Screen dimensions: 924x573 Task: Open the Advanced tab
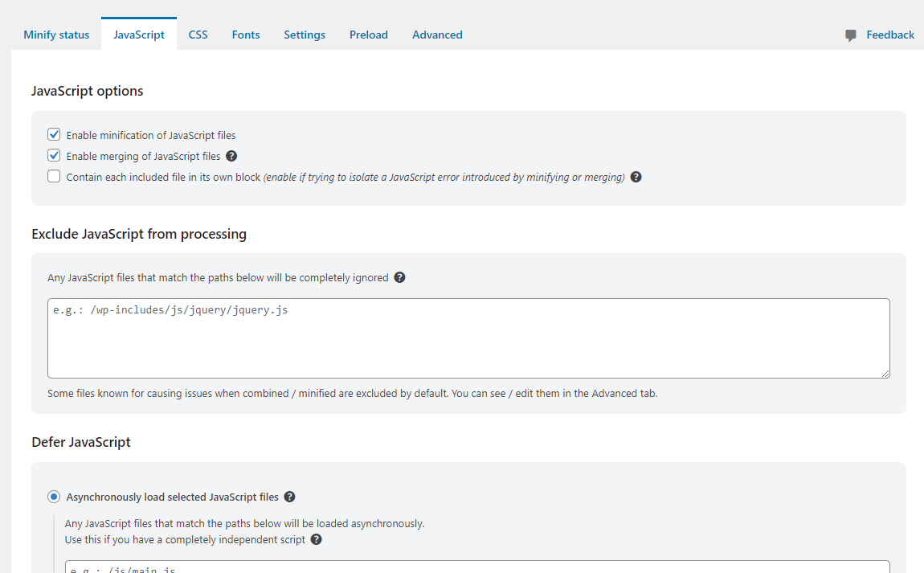[437, 35]
